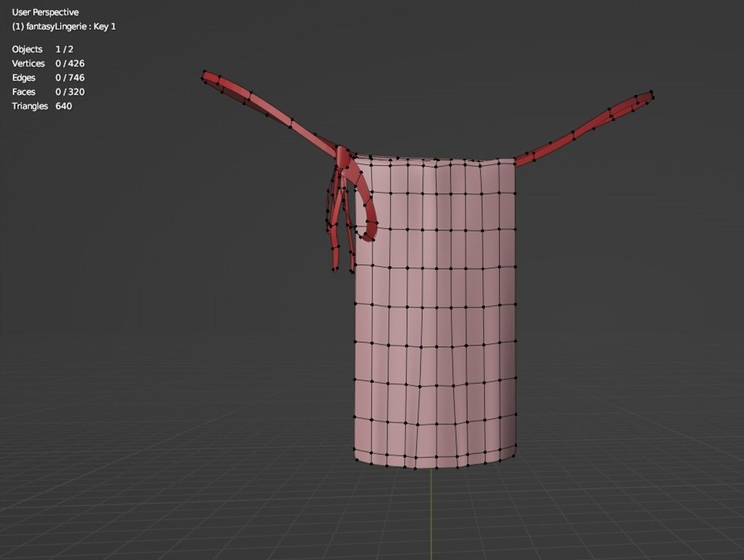
Task: Click the 'User Perspective' view label
Action: (45, 12)
